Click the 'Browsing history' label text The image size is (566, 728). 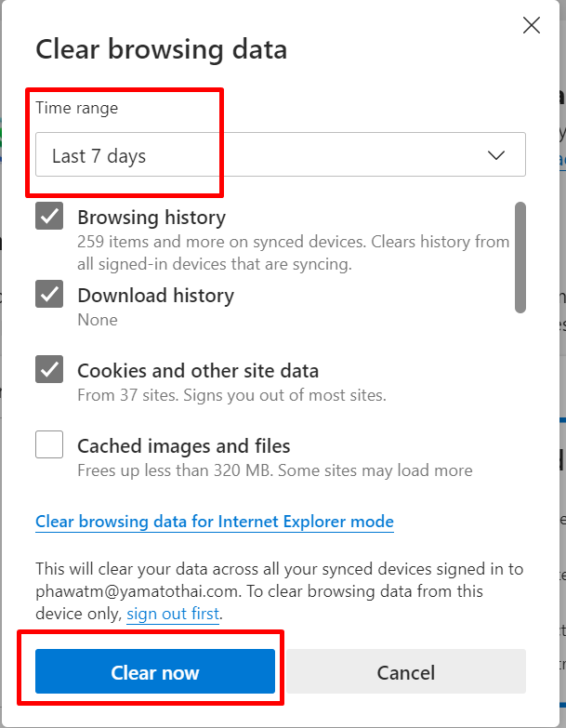(x=151, y=218)
